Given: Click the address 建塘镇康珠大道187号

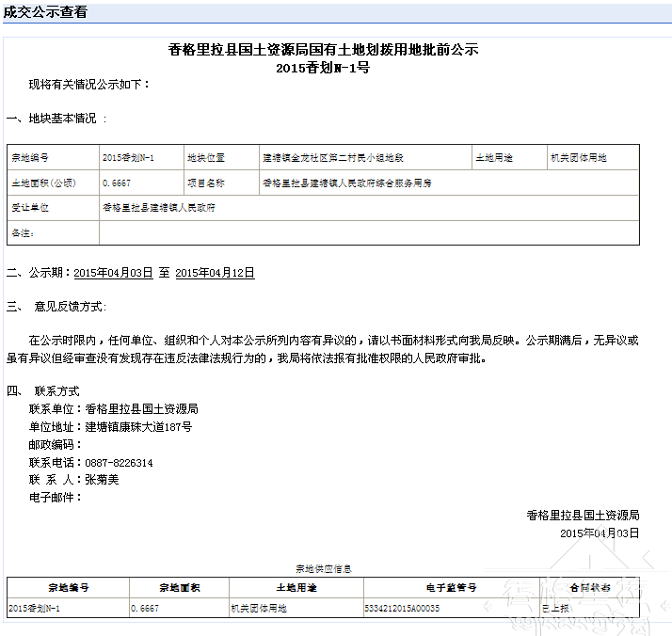Looking at the screenshot, I should (138, 427).
